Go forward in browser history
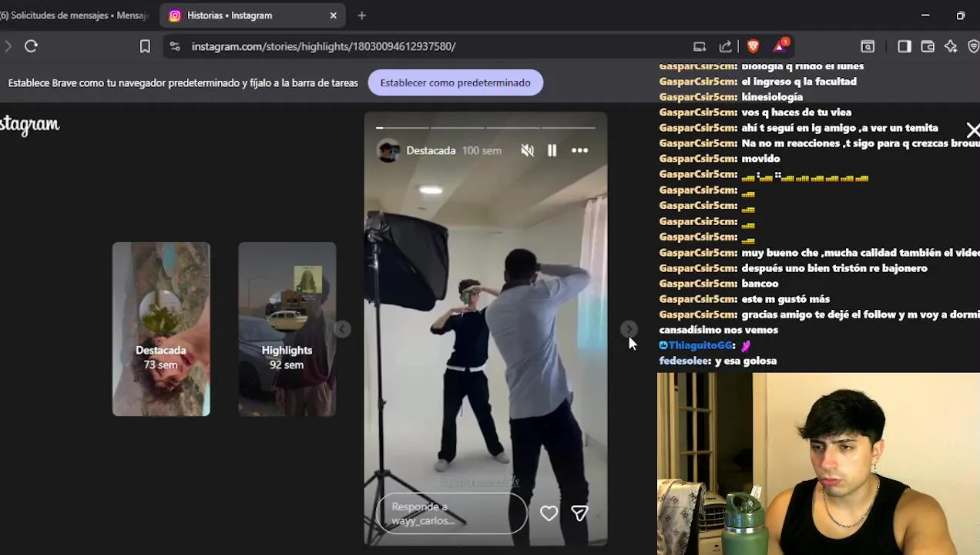Image resolution: width=980 pixels, height=555 pixels. (8, 46)
